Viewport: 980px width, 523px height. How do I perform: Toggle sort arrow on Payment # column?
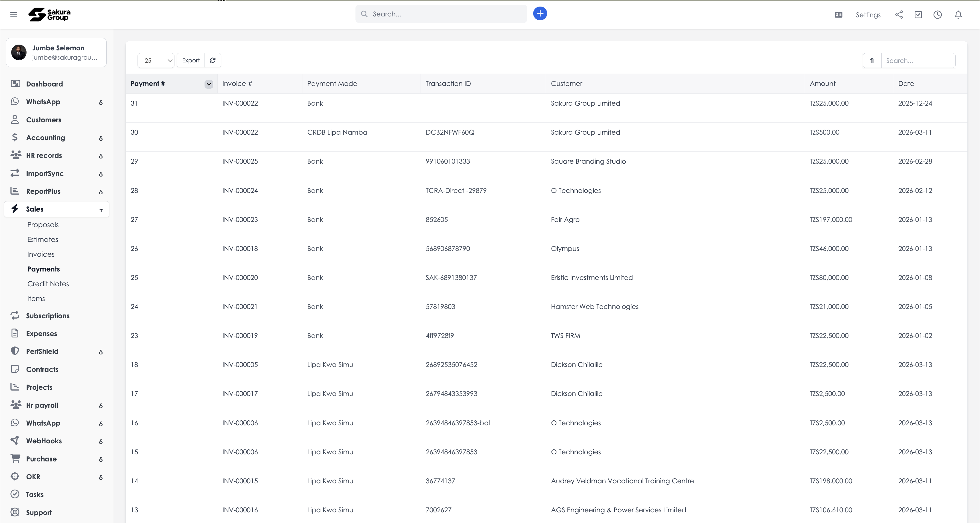pyautogui.click(x=209, y=84)
